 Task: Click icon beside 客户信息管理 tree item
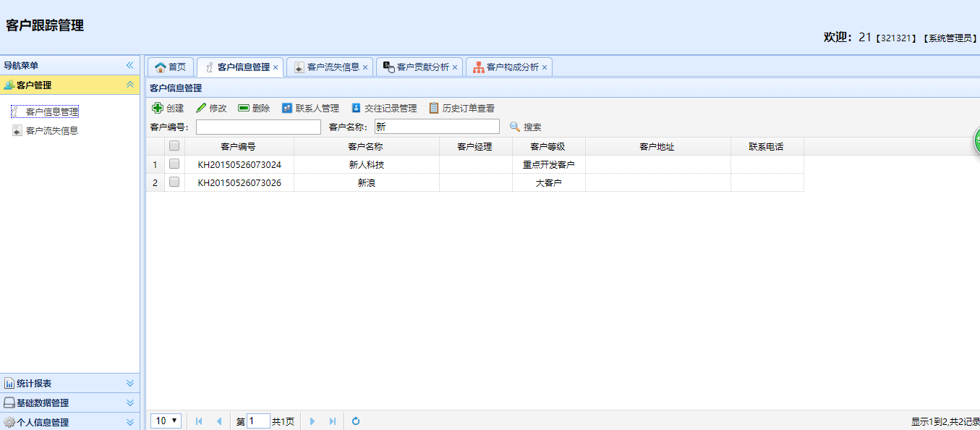17,111
